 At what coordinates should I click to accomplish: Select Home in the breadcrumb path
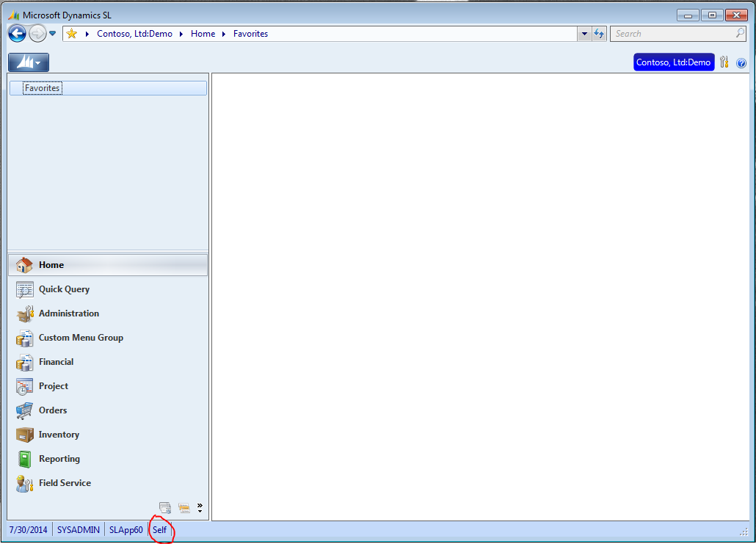point(203,34)
